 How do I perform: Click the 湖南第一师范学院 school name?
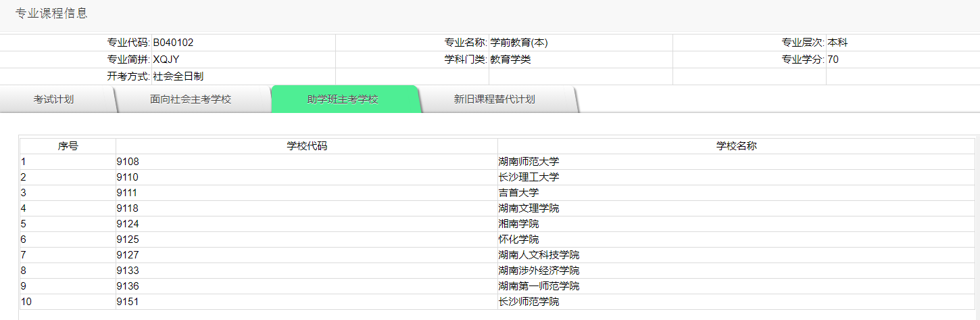coord(539,286)
